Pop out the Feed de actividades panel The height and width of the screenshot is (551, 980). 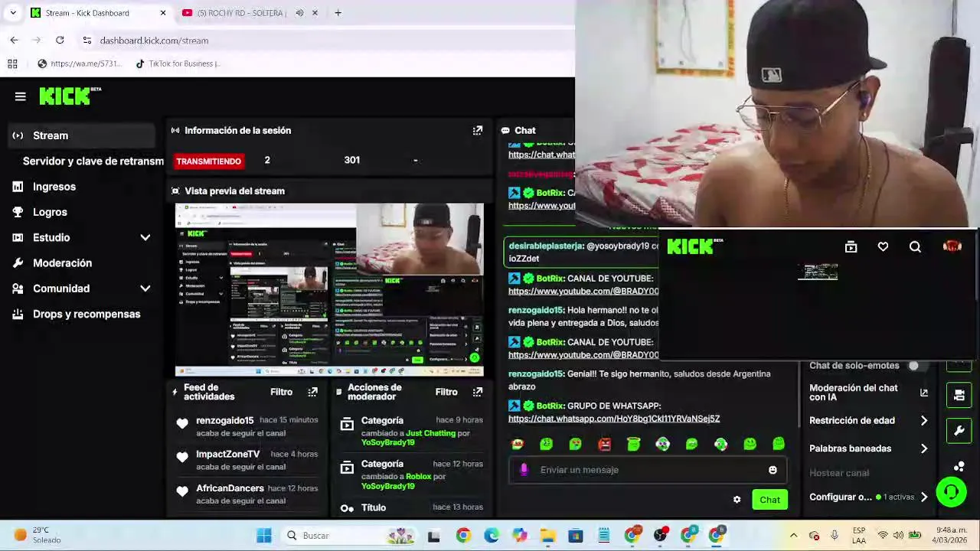tap(312, 392)
